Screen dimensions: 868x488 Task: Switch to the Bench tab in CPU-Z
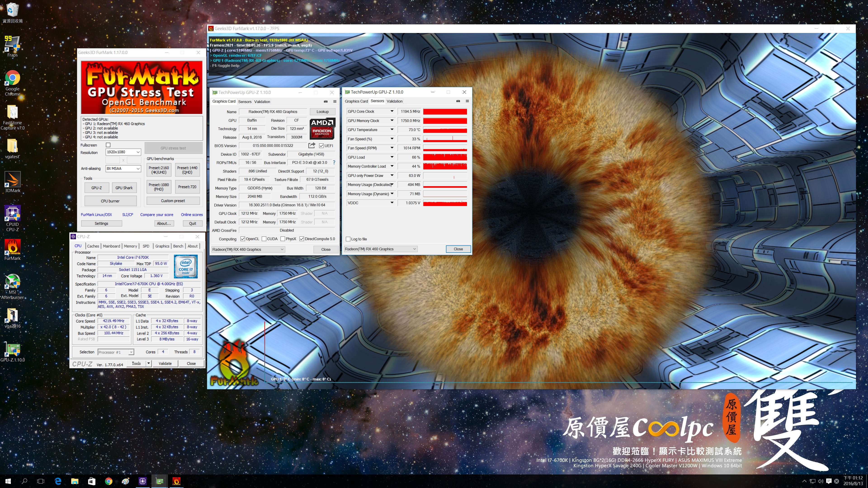178,246
